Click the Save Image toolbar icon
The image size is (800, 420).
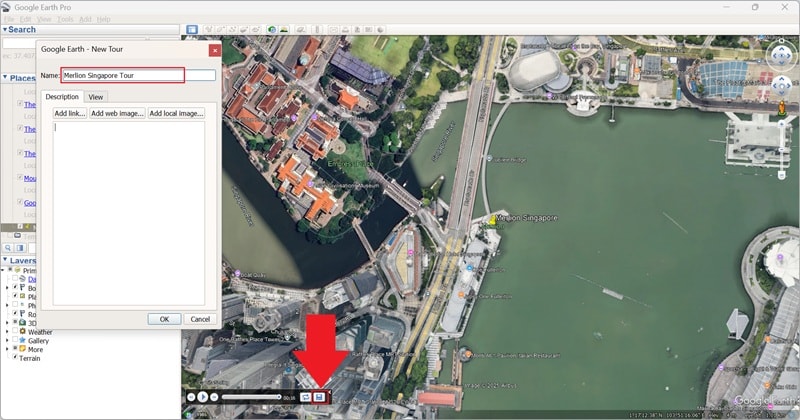click(357, 30)
